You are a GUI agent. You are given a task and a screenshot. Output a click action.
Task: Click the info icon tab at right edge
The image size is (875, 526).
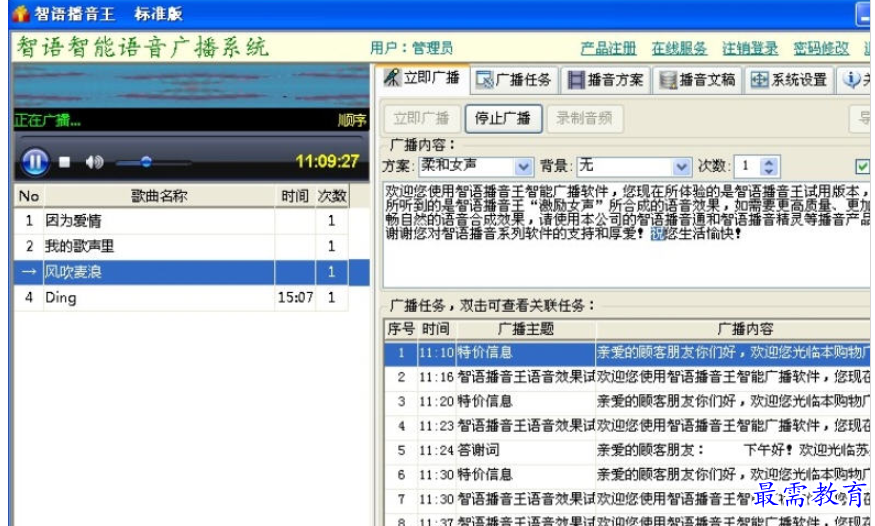click(855, 80)
